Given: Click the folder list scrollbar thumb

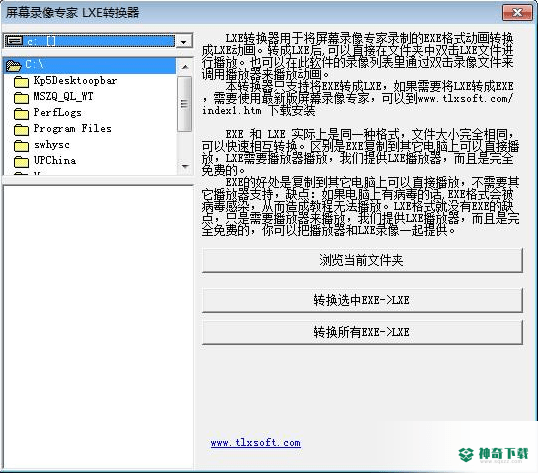Looking at the screenshot, I should click(185, 104).
